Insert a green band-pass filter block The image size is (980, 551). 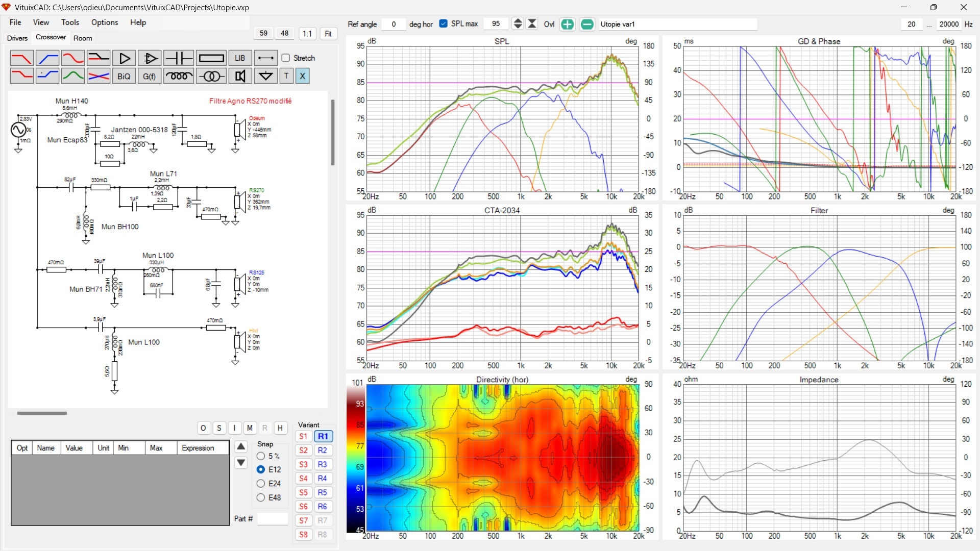tap(73, 76)
